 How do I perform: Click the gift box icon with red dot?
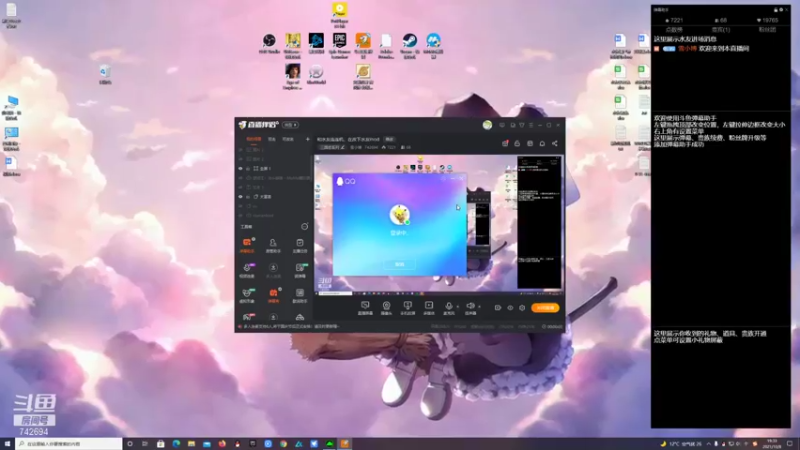505,143
